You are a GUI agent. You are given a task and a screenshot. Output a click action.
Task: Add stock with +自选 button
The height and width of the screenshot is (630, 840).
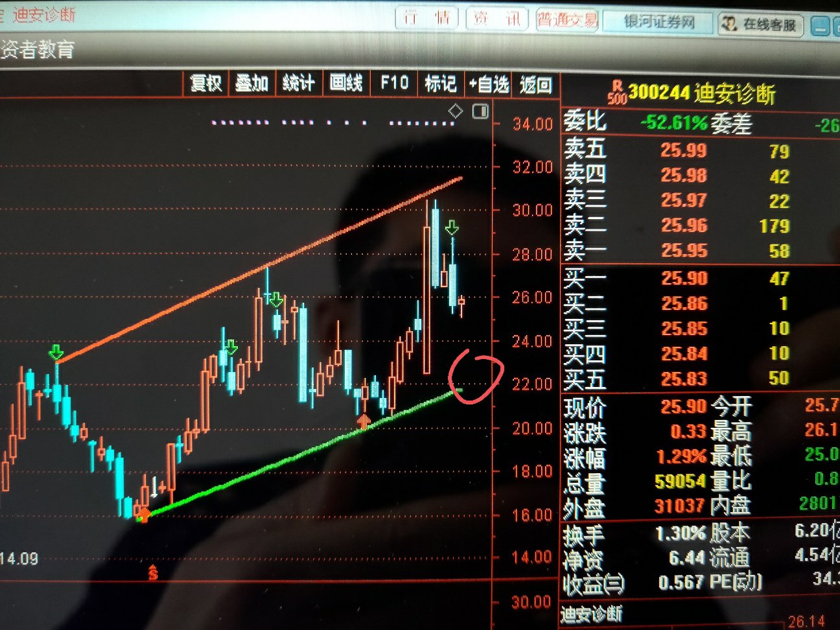(x=489, y=84)
